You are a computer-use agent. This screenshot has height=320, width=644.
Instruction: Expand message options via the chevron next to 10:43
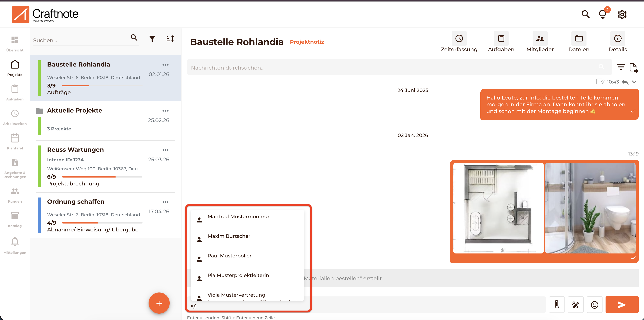point(635,82)
